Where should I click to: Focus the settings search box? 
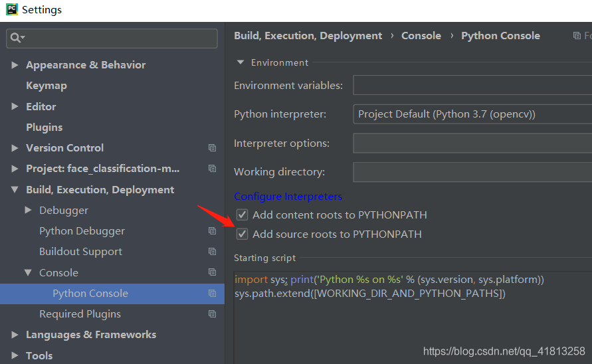[x=120, y=39]
